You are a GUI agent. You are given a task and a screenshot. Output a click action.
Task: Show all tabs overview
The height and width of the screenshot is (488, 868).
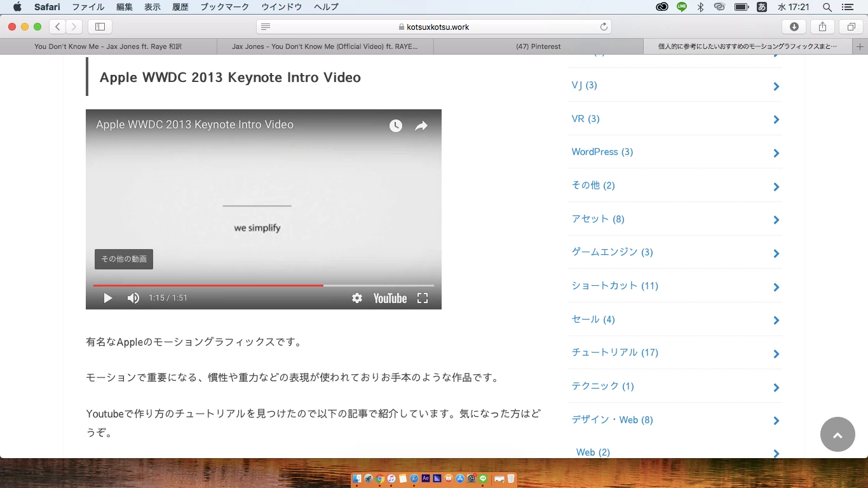[x=851, y=27]
